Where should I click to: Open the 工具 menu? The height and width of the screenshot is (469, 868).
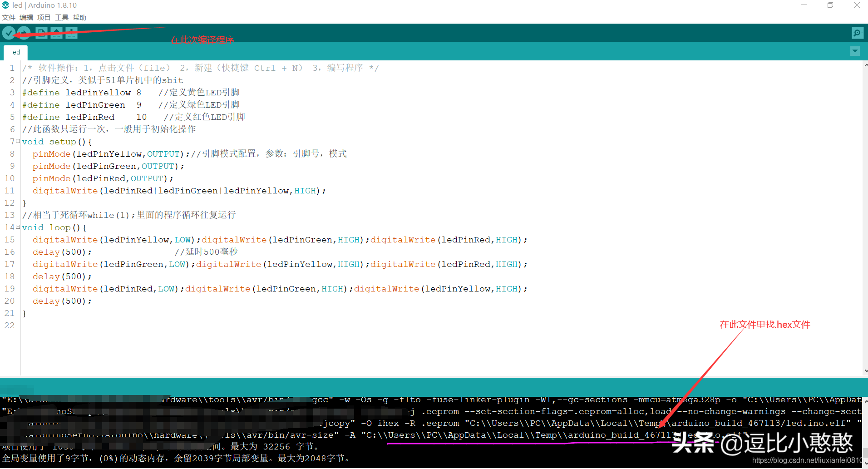[x=61, y=17]
